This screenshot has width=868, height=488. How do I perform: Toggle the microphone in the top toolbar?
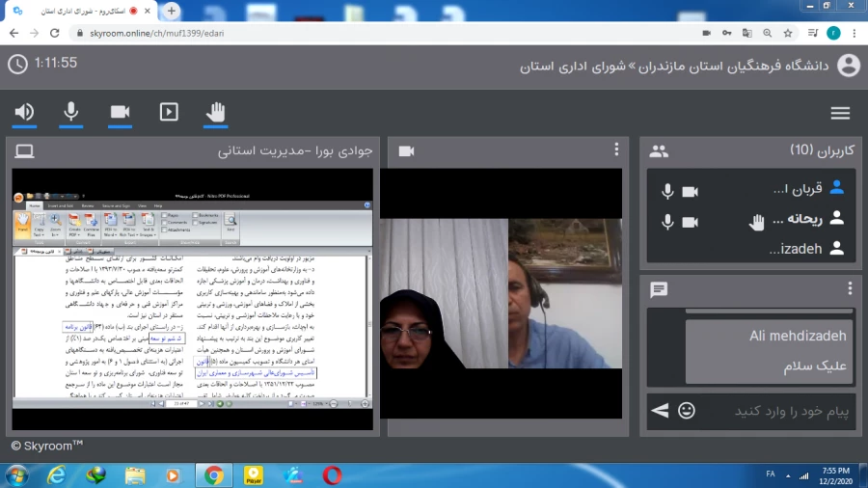pyautogui.click(x=71, y=112)
